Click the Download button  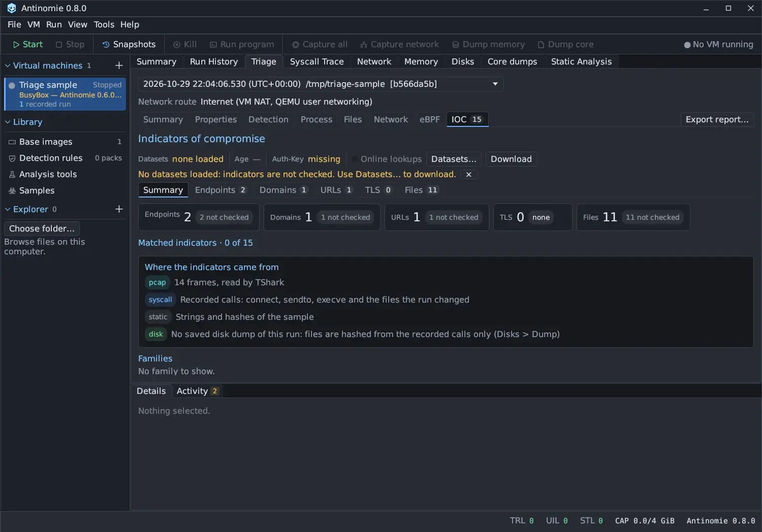click(511, 159)
